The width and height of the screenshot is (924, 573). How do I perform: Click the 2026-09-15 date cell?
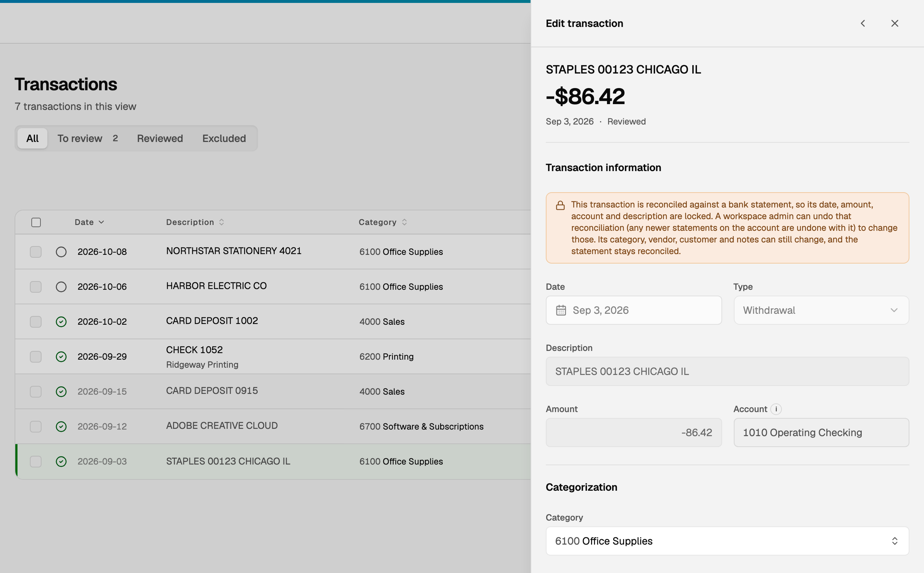[102, 391]
